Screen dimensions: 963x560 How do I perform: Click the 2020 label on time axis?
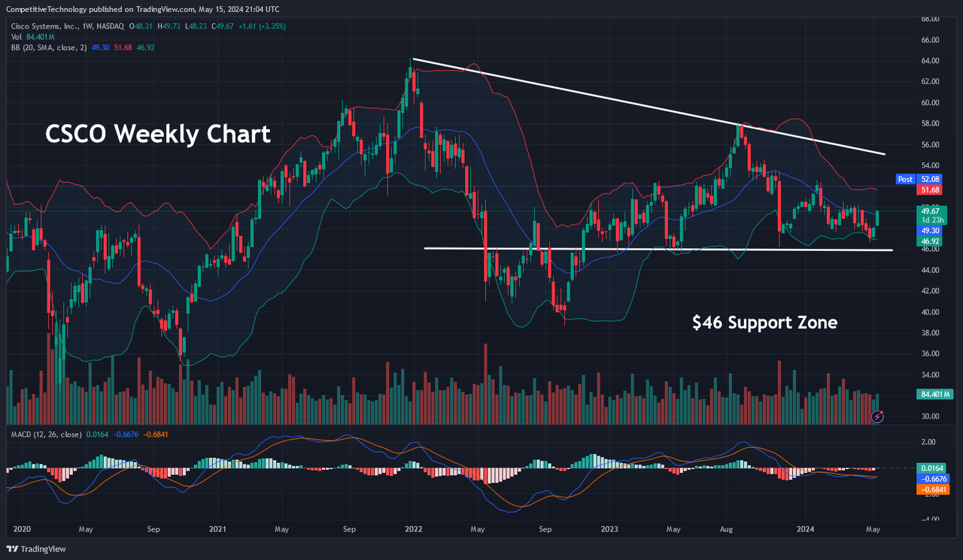point(23,529)
